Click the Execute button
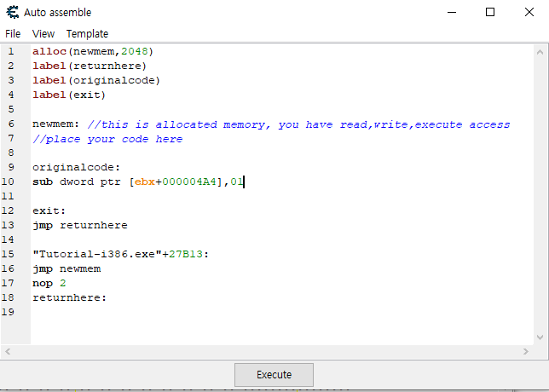Image resolution: width=549 pixels, height=392 pixels. pos(274,374)
